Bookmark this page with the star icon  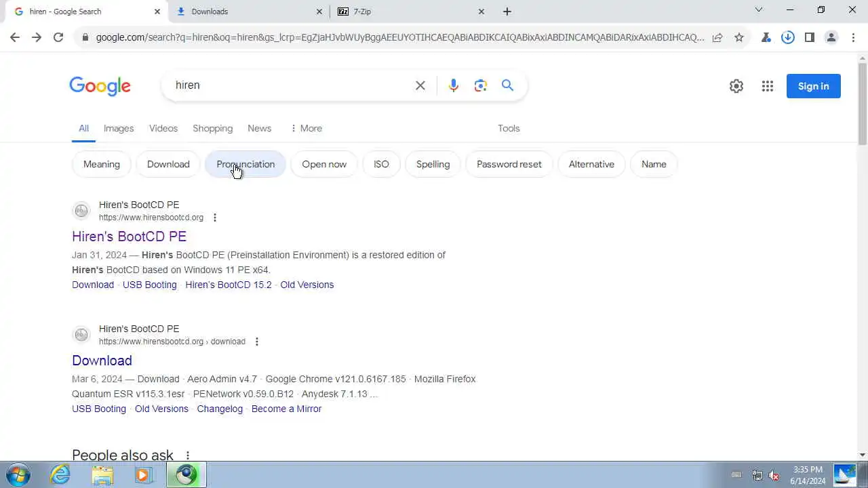pos(739,37)
